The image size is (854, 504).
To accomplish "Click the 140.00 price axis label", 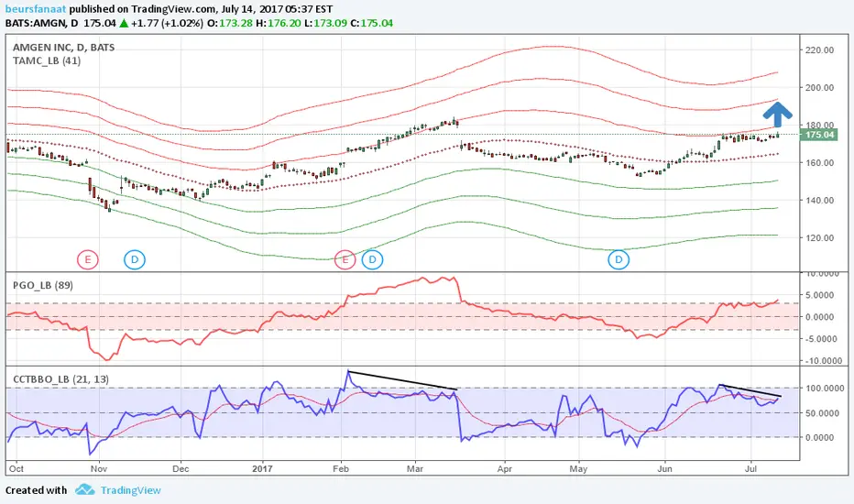I will click(x=820, y=201).
